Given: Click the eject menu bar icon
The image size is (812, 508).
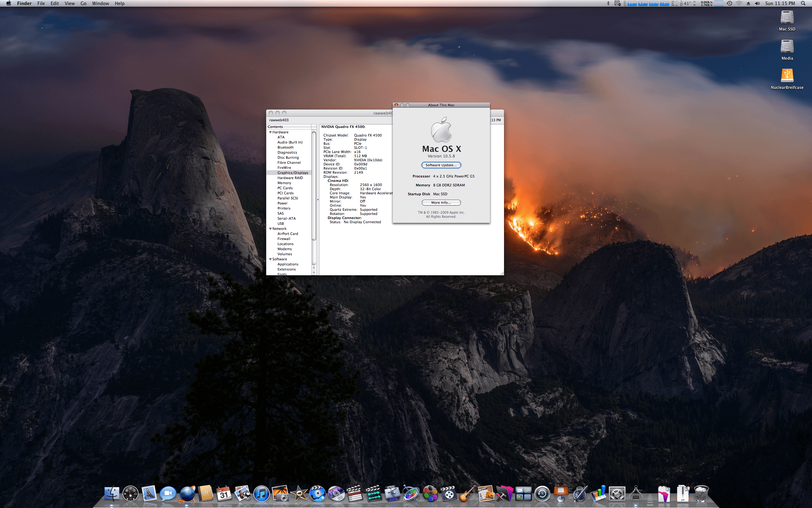Looking at the screenshot, I should (x=748, y=3).
